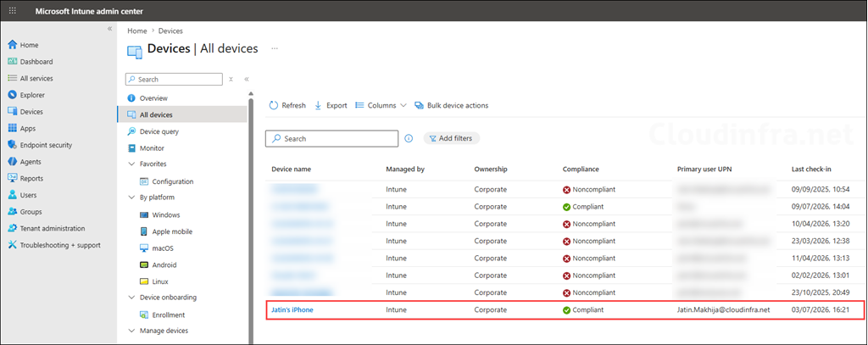Open Agents in the left navigation
868x345 pixels.
point(31,162)
